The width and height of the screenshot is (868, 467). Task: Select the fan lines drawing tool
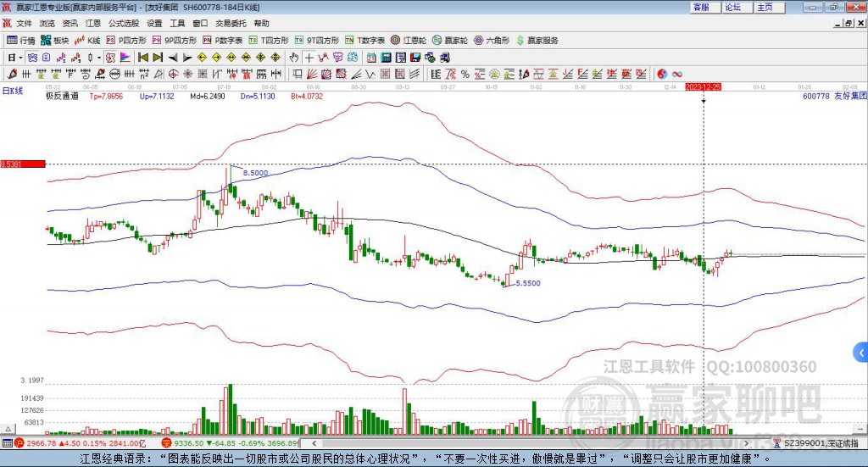[312, 74]
